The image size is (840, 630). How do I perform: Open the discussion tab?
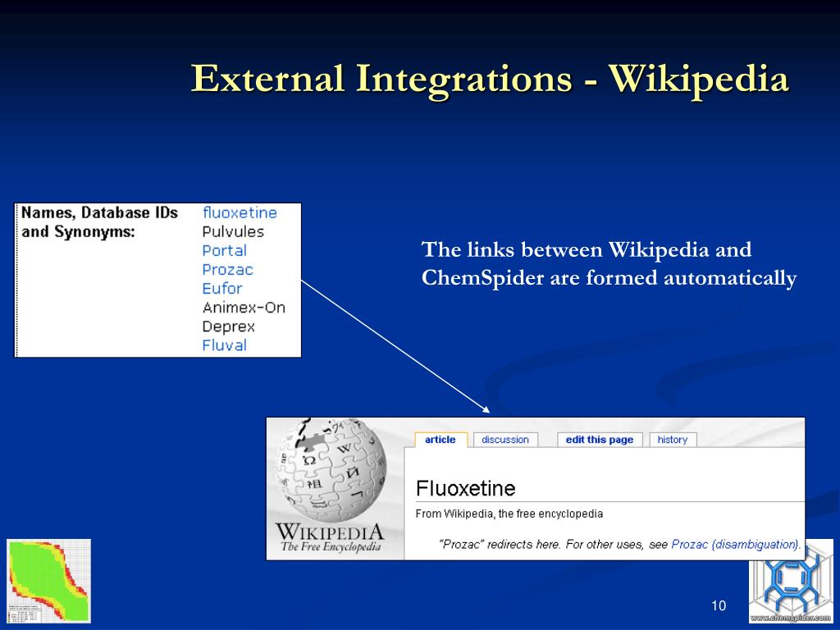pyautogui.click(x=505, y=440)
